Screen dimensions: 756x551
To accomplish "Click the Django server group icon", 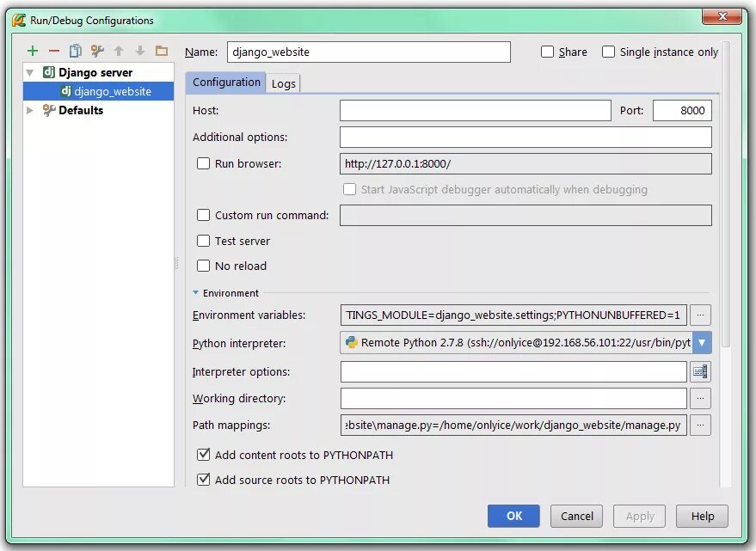I will pos(49,72).
